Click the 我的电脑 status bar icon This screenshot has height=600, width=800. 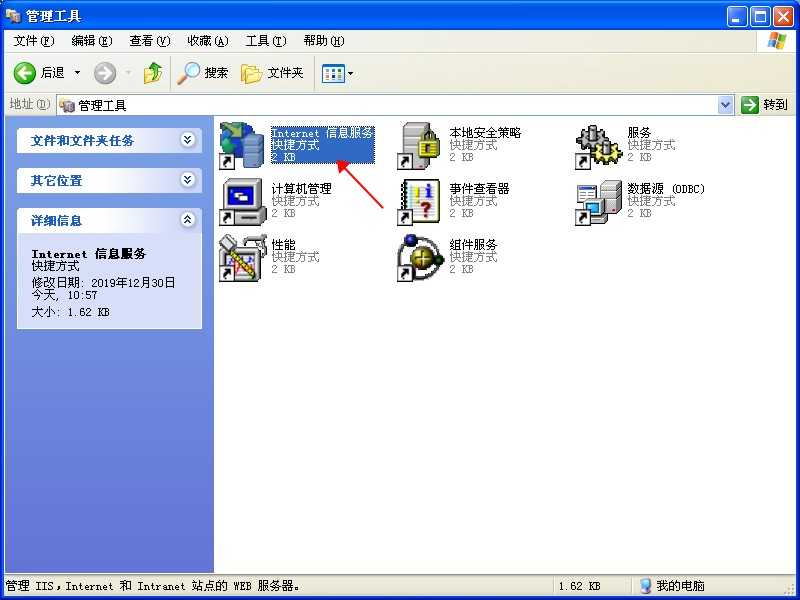point(645,586)
